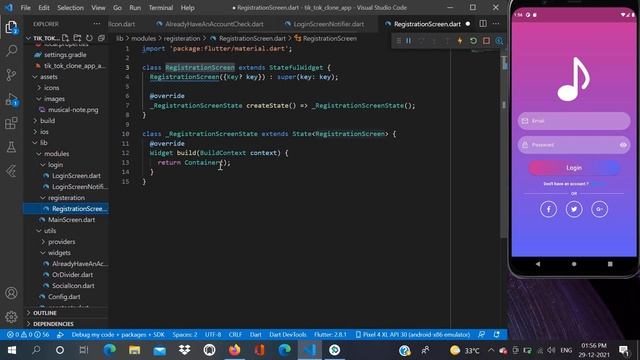Viewport: 640px width, 360px height.
Task: Open the Search view in activity bar
Action: (11, 51)
